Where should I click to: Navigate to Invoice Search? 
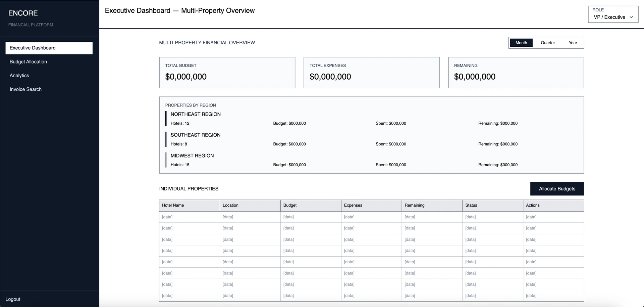[25, 89]
